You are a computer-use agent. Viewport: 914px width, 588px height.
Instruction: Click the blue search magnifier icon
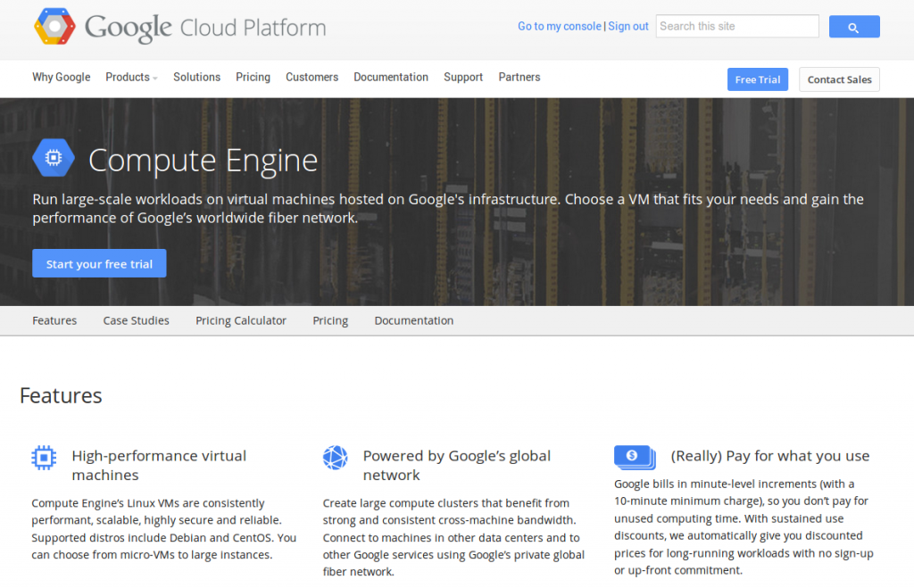click(x=853, y=26)
